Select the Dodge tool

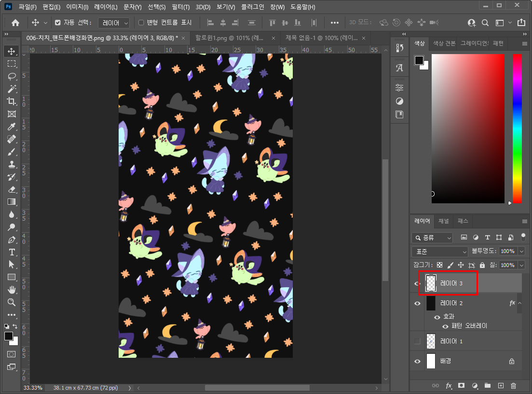click(x=12, y=227)
